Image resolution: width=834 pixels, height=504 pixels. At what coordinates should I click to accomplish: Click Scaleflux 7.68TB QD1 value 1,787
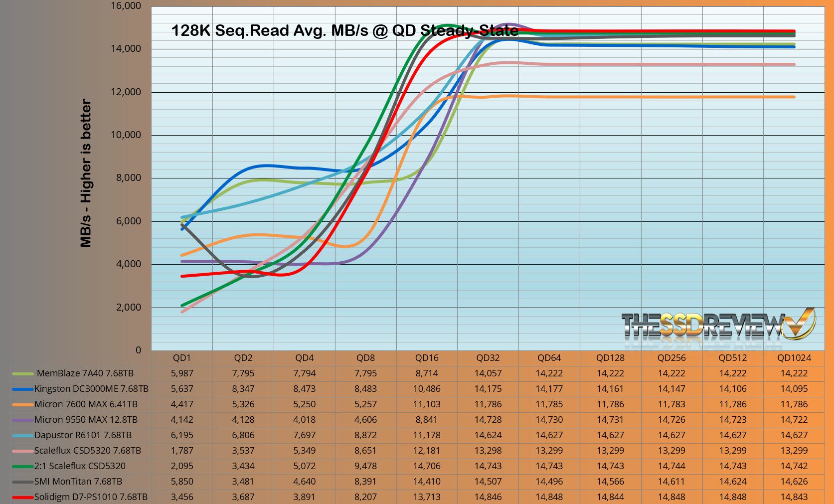tap(182, 451)
